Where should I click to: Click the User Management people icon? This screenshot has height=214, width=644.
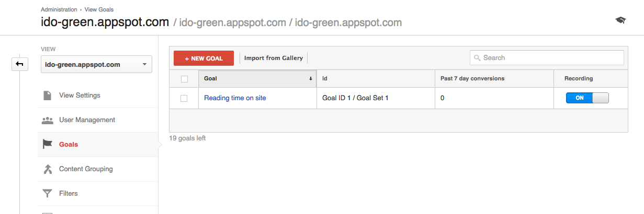click(x=48, y=120)
